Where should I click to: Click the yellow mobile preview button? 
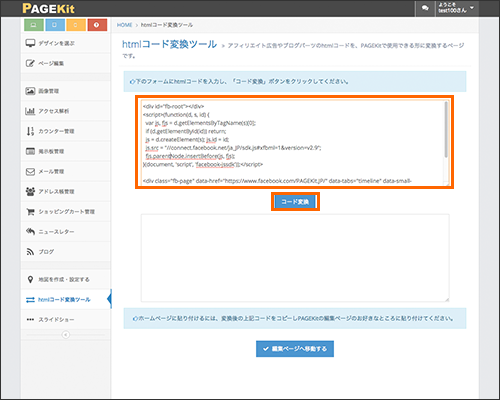point(76,25)
